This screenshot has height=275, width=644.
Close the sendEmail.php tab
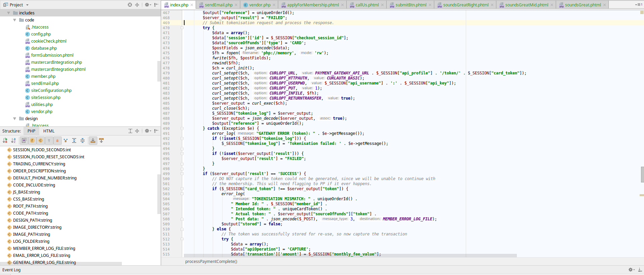[236, 5]
